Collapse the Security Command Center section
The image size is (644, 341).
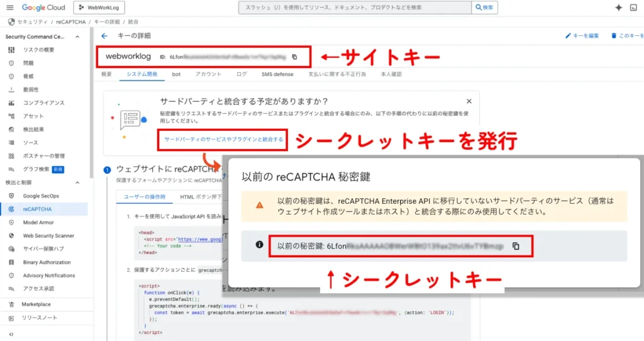tap(77, 36)
